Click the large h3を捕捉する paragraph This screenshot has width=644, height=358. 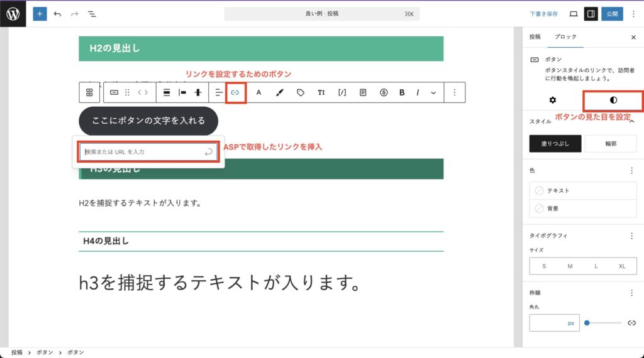(x=220, y=283)
